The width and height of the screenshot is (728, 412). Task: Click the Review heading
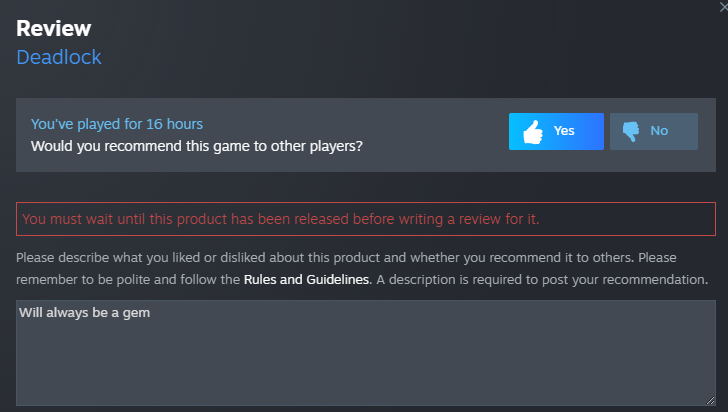(x=53, y=28)
